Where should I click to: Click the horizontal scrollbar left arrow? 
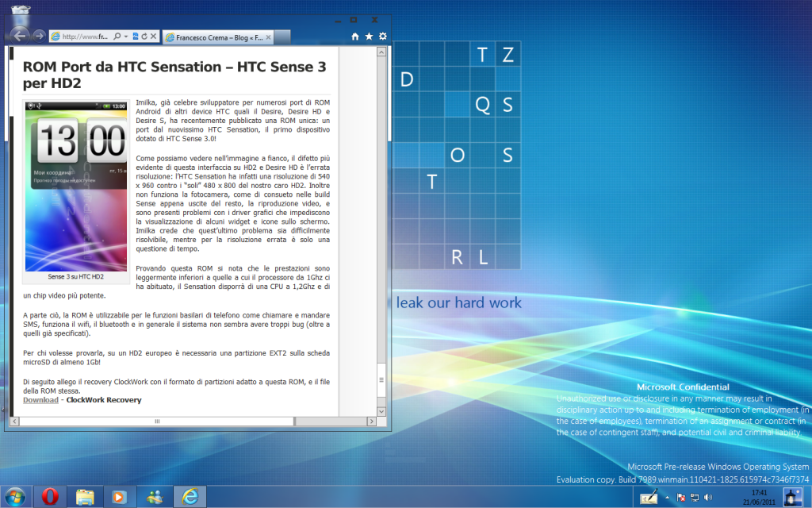pos(14,421)
